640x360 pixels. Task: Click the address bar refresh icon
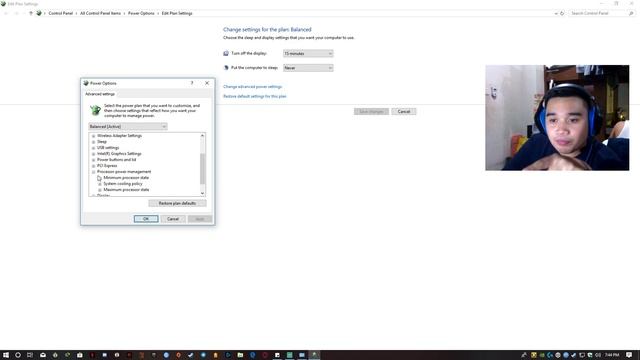tap(562, 13)
